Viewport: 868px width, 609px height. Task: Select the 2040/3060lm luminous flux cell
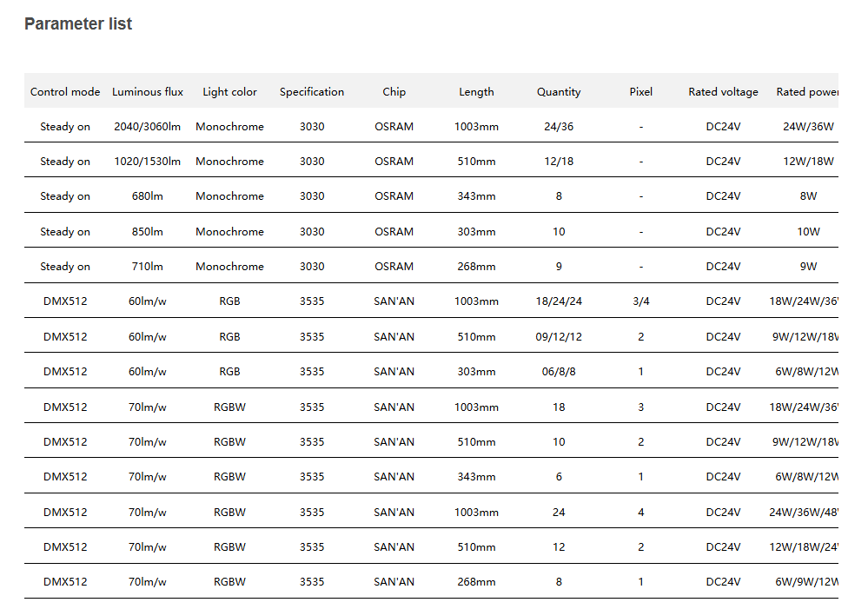(x=148, y=126)
